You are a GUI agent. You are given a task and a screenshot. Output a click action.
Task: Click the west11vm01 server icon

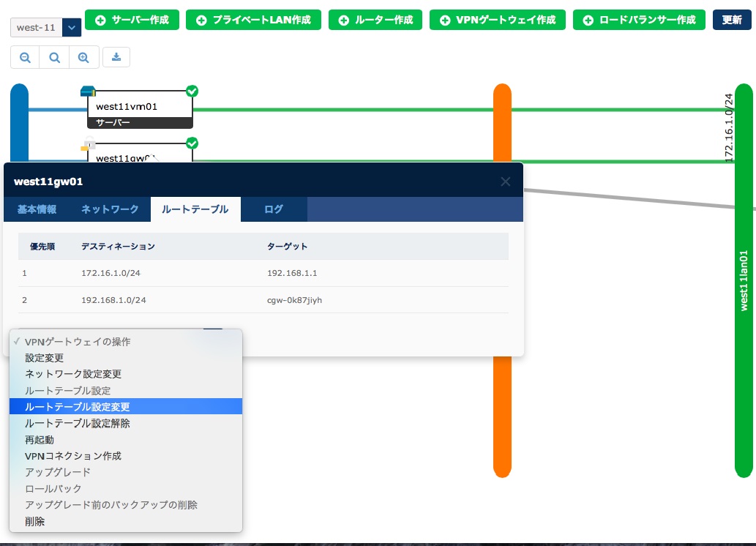point(88,91)
